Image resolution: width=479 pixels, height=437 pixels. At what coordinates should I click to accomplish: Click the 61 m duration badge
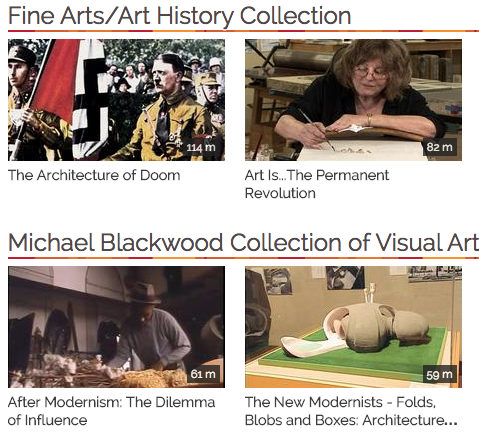(x=203, y=374)
